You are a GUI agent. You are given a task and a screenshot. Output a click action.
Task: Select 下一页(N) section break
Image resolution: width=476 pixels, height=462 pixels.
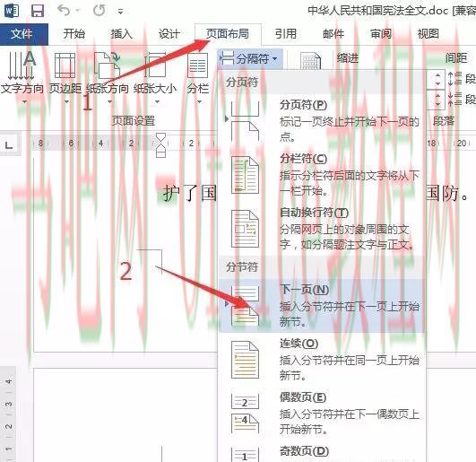[322, 305]
